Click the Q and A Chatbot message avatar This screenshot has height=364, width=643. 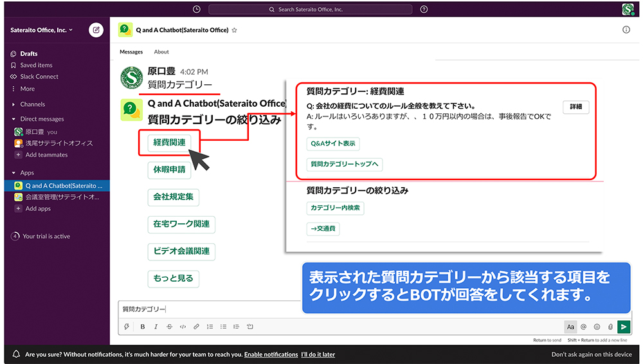pyautogui.click(x=131, y=109)
